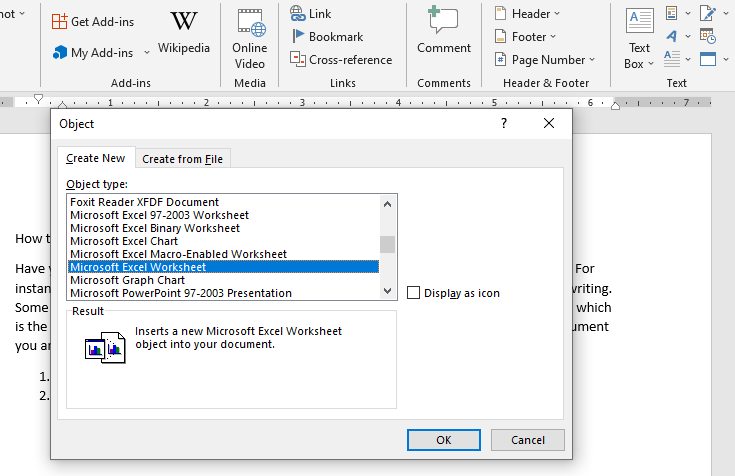Screen dimensions: 735x476
Task: Select Microsoft Excel 97-2003 Worksheet
Action: [223, 215]
